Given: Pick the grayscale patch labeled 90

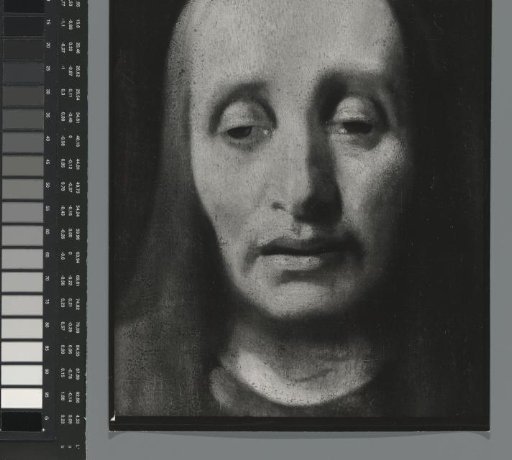Looking at the screenshot, I should pyautogui.click(x=22, y=375).
